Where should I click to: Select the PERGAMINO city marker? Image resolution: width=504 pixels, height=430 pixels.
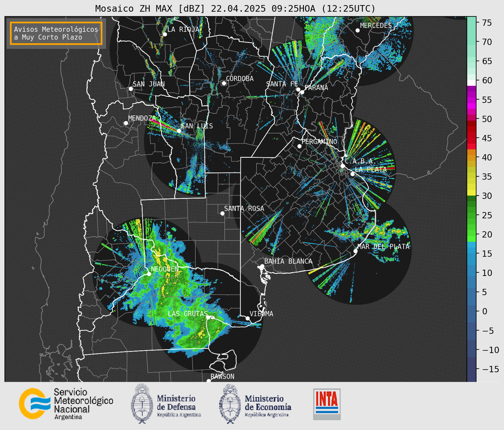pos(299,146)
